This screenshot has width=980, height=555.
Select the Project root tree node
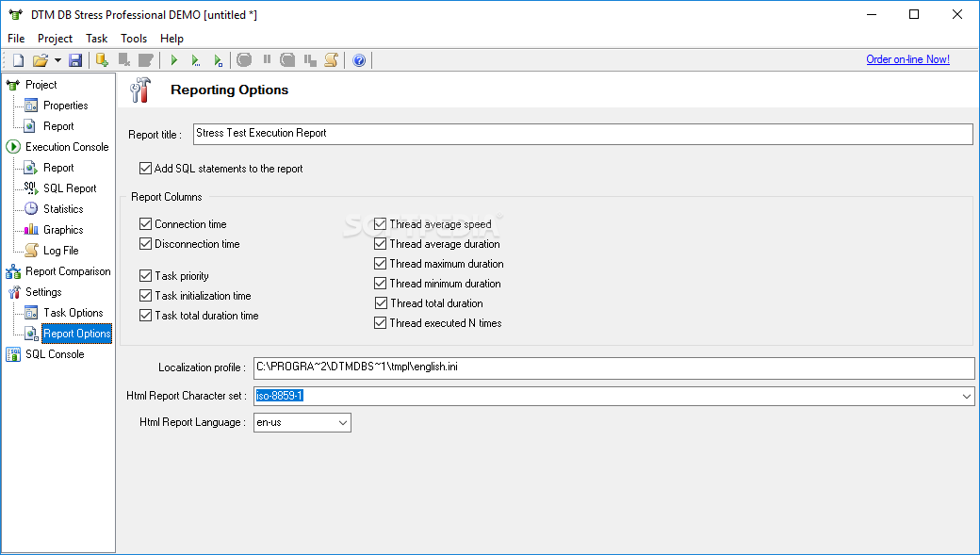click(41, 85)
